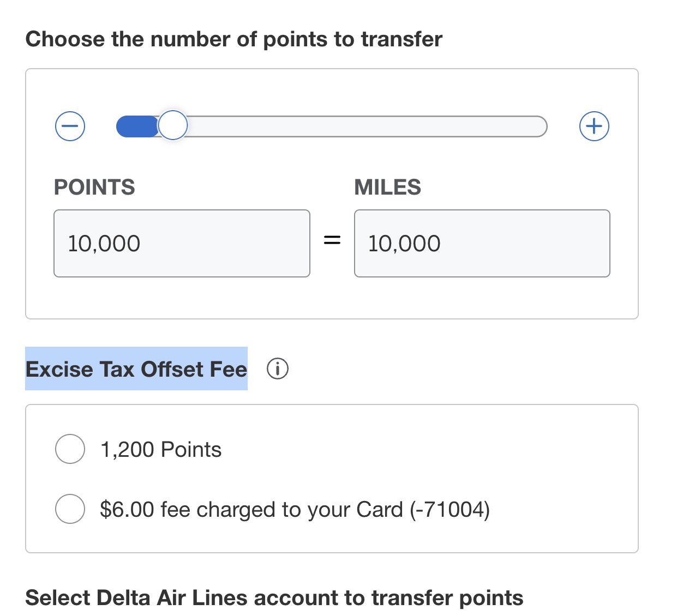
Task: Click the MILES label above the field
Action: (388, 188)
